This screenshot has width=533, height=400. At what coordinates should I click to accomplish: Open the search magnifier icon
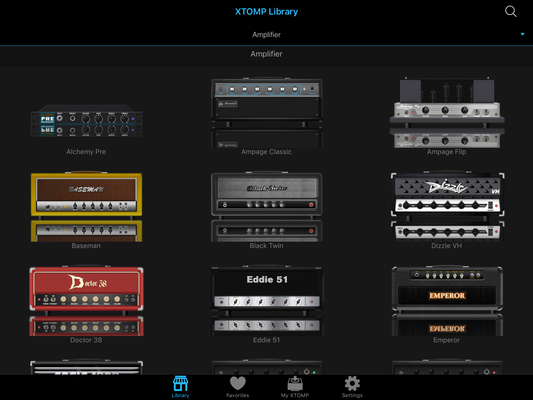coord(511,11)
